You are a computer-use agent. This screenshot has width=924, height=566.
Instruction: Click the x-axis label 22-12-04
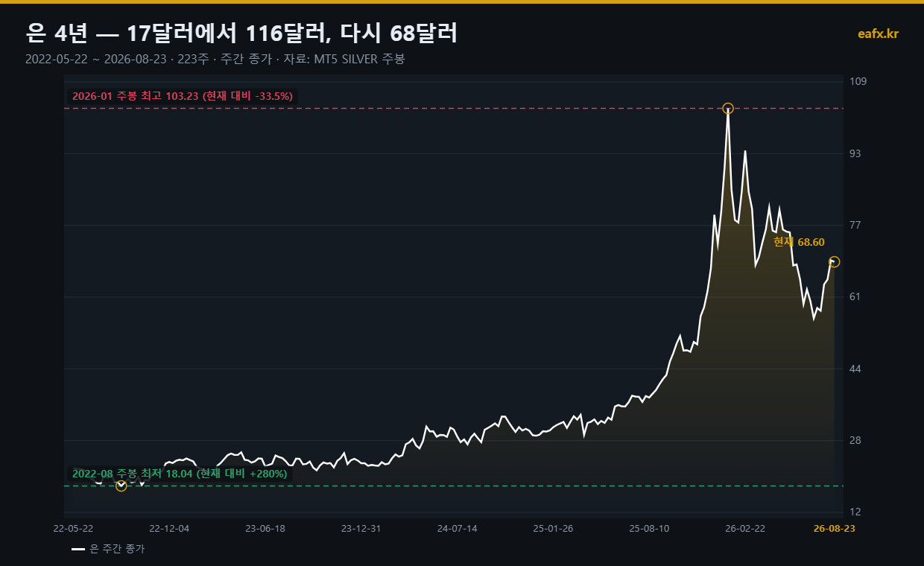coord(169,528)
